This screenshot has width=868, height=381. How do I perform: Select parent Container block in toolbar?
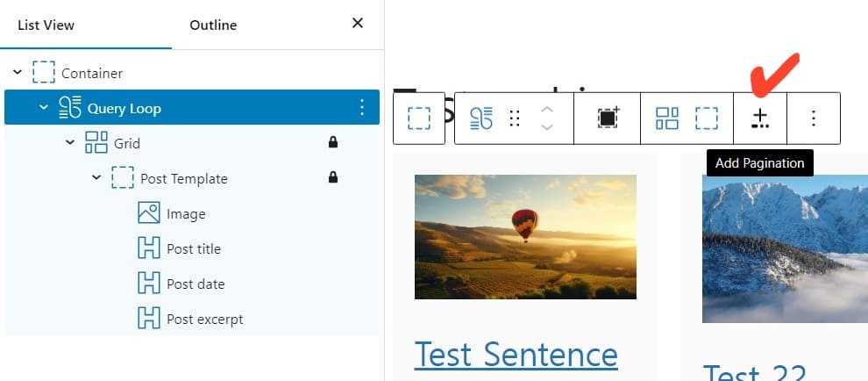(x=419, y=119)
